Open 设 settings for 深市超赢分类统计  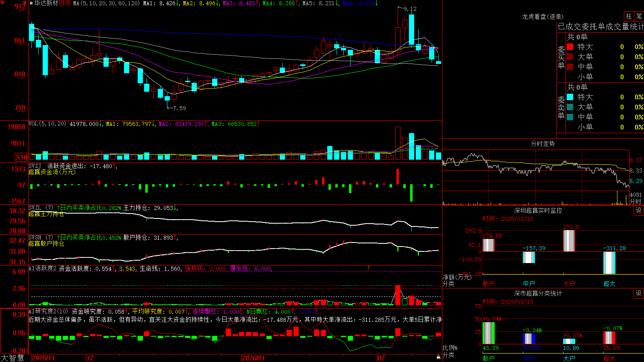(639, 293)
